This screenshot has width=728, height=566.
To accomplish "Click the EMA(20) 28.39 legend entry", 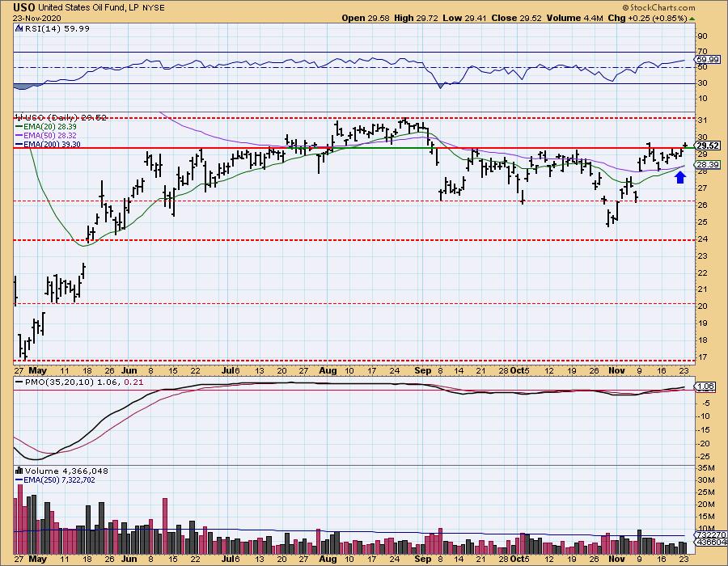I will [x=46, y=127].
